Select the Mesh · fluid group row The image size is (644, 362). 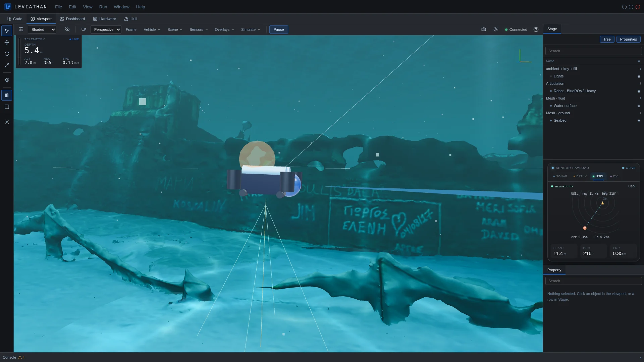pyautogui.click(x=593, y=98)
